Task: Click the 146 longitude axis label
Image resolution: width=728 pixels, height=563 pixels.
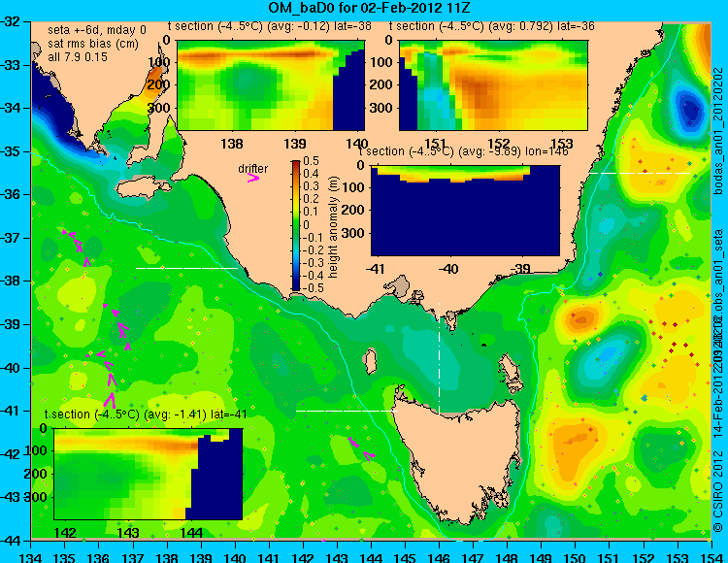Action: coord(439,557)
